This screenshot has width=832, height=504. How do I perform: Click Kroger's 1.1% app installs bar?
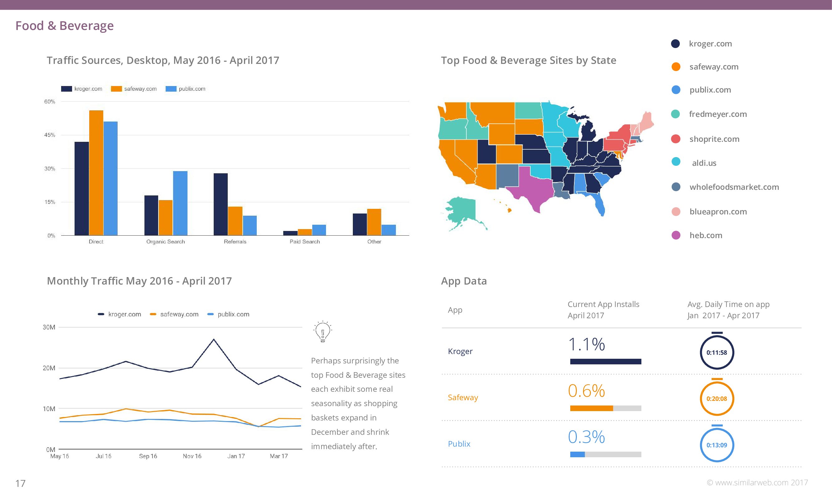[x=606, y=362]
